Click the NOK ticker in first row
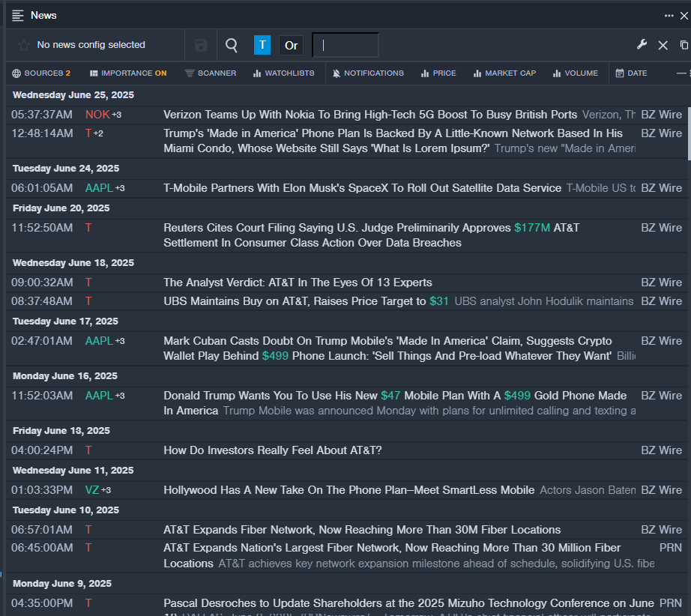The height and width of the screenshot is (616, 691). click(x=97, y=115)
